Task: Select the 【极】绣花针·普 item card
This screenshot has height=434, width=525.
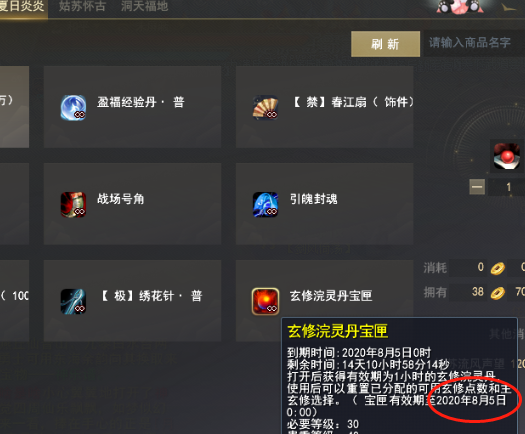Action: click(132, 301)
